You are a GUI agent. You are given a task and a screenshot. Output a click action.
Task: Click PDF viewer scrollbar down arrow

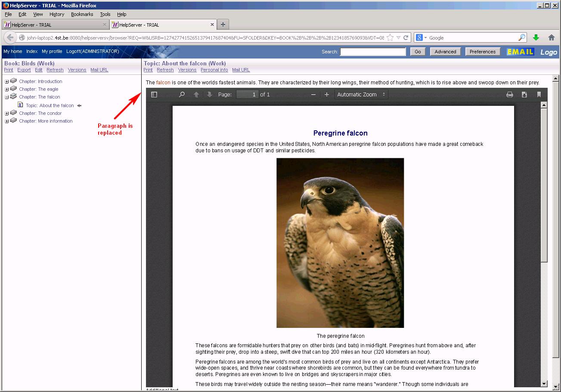point(544,383)
